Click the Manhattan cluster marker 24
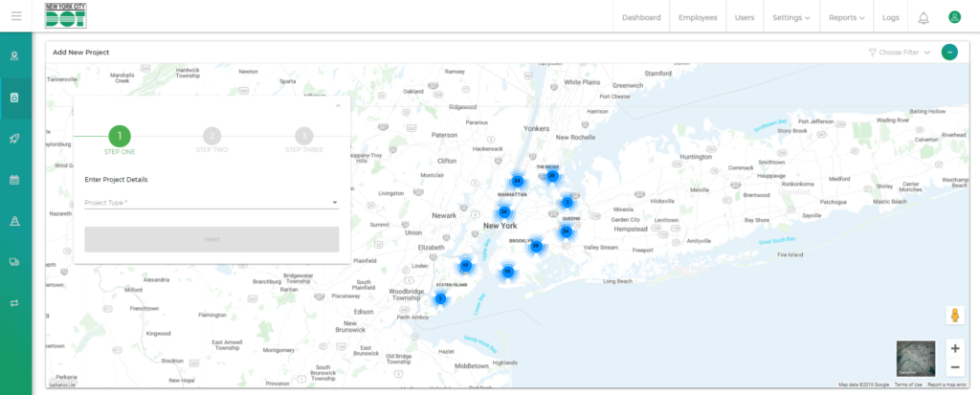 [517, 181]
